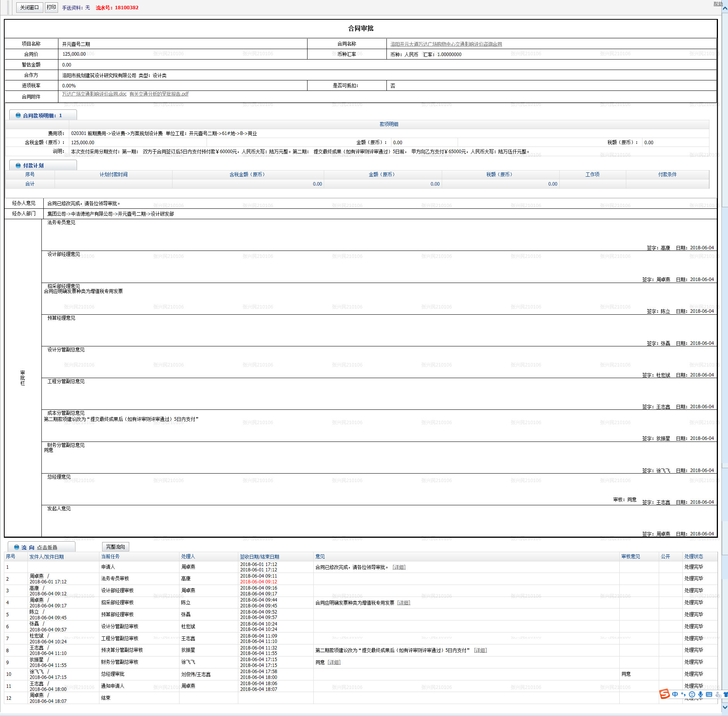The height and width of the screenshot is (716, 728).
Task: Click the blue dot beside 付款计划
Action: pos(18,165)
